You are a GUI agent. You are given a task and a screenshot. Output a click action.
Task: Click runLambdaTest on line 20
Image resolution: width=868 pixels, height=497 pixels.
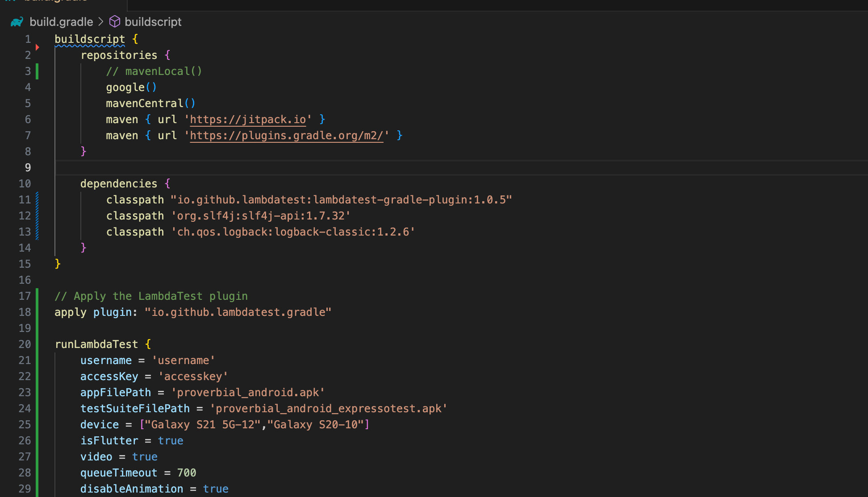(96, 344)
